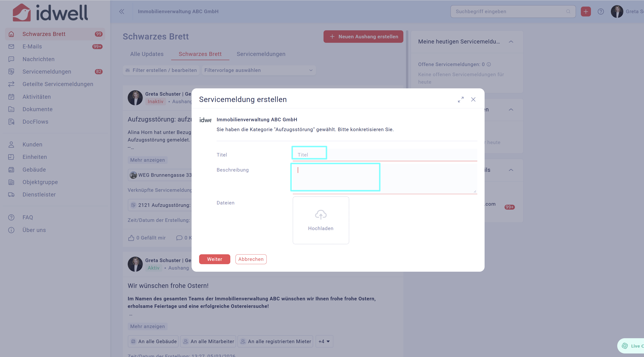Viewport: 644px width, 357px height.
Task: Click info icon next to Offene Servicemeldungen
Action: pyautogui.click(x=489, y=64)
